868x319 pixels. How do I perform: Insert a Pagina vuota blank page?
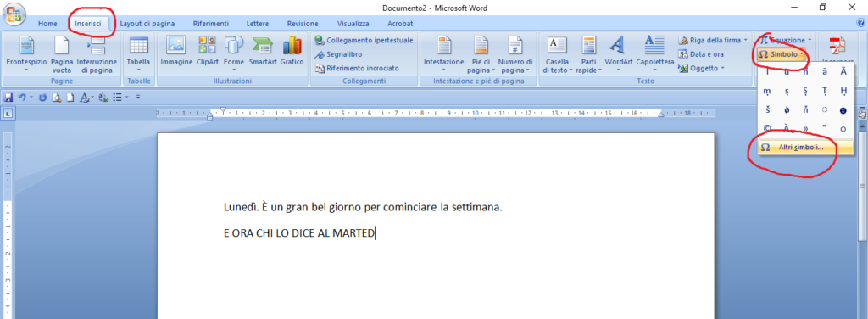[x=62, y=54]
